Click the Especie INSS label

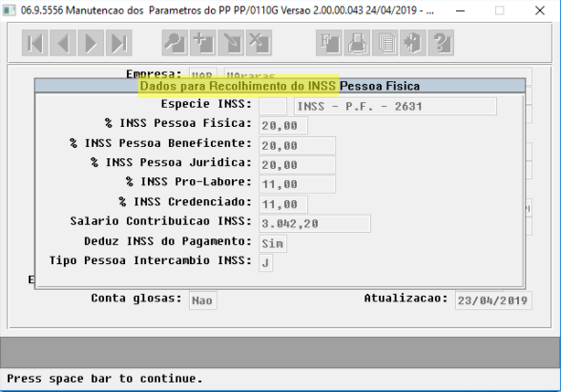click(x=206, y=104)
